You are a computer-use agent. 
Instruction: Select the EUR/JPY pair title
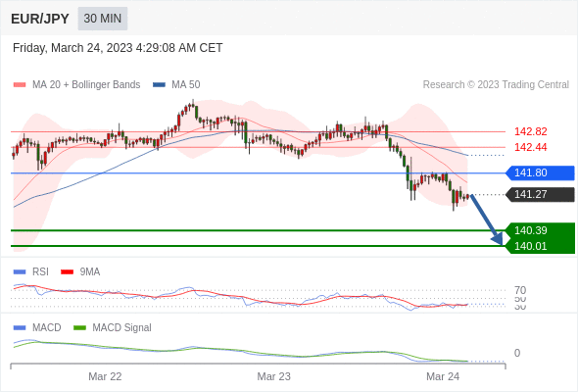tap(40, 19)
